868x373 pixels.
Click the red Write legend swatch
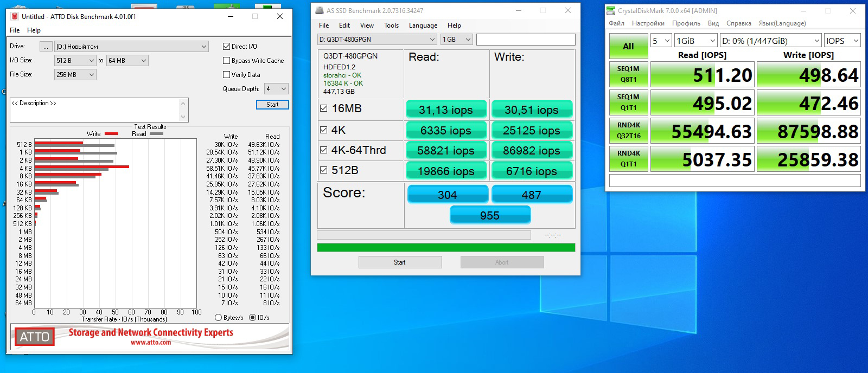[111, 133]
